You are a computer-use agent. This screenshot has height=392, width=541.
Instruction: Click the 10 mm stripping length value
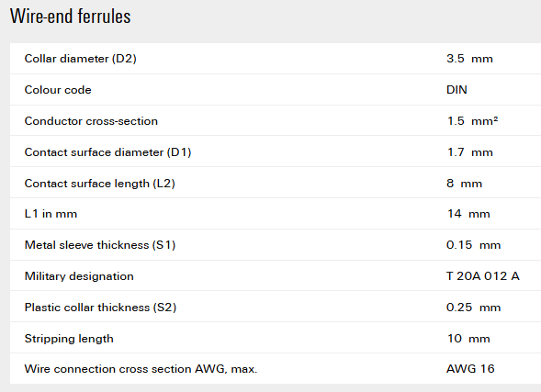(x=468, y=339)
